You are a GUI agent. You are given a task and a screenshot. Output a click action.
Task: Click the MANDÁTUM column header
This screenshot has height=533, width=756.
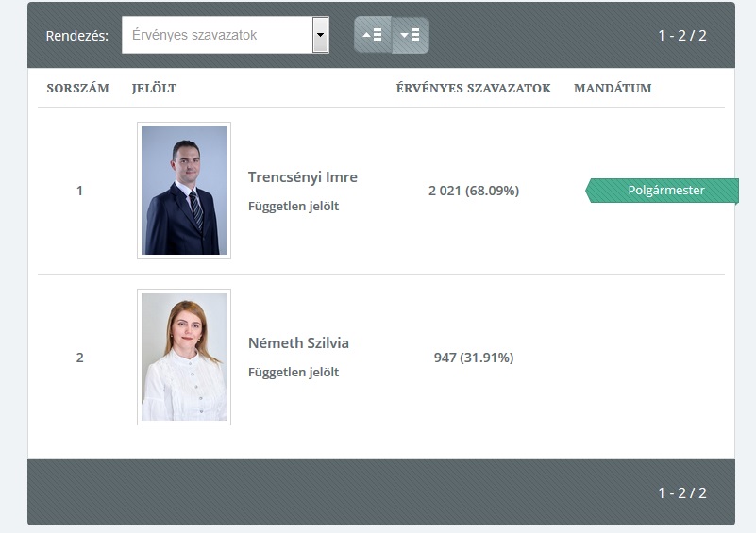[613, 88]
